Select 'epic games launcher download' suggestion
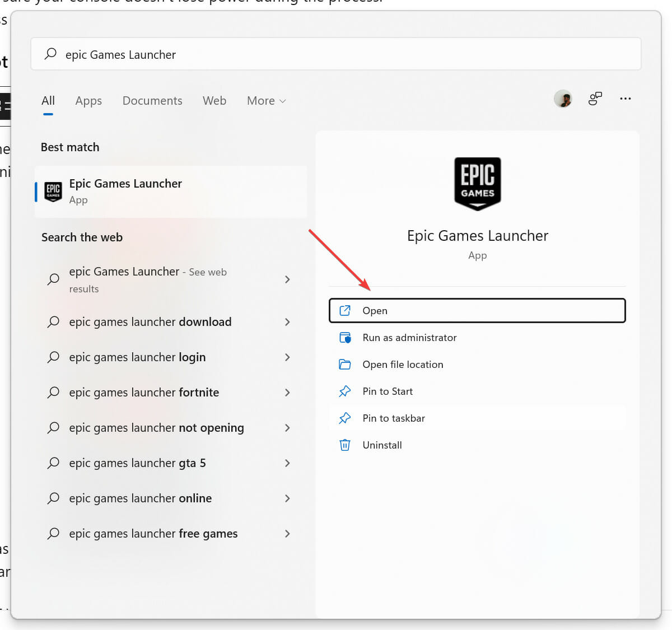This screenshot has height=630, width=672. click(x=171, y=322)
